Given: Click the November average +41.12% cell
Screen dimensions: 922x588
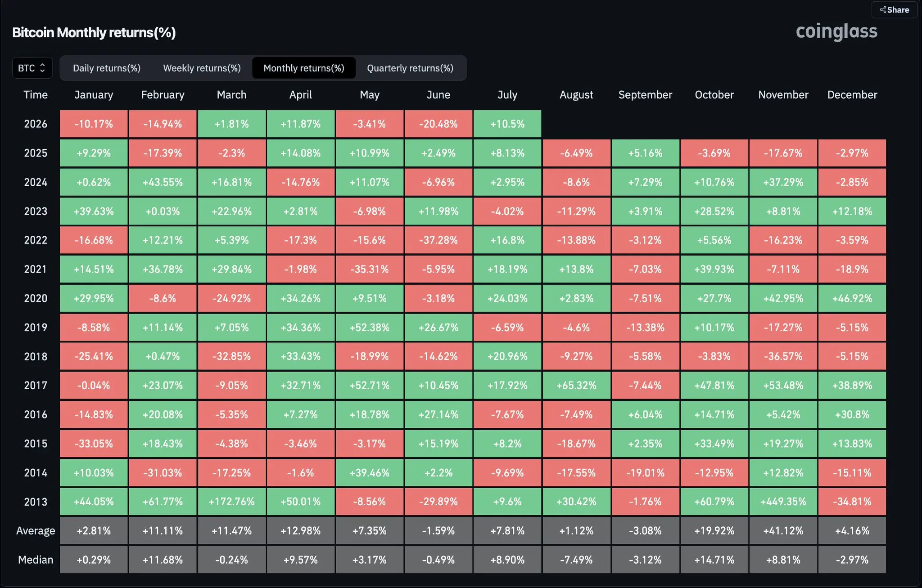Looking at the screenshot, I should [x=783, y=531].
